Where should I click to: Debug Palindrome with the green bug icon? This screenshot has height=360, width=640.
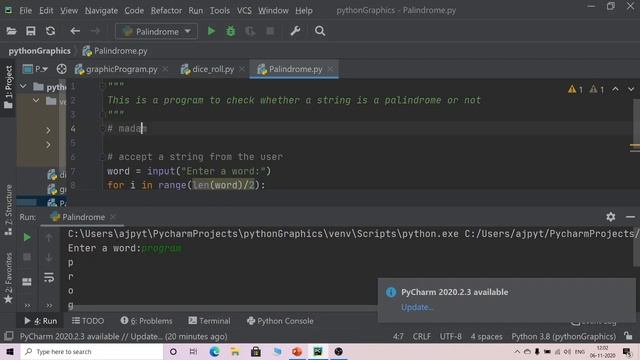click(x=231, y=31)
